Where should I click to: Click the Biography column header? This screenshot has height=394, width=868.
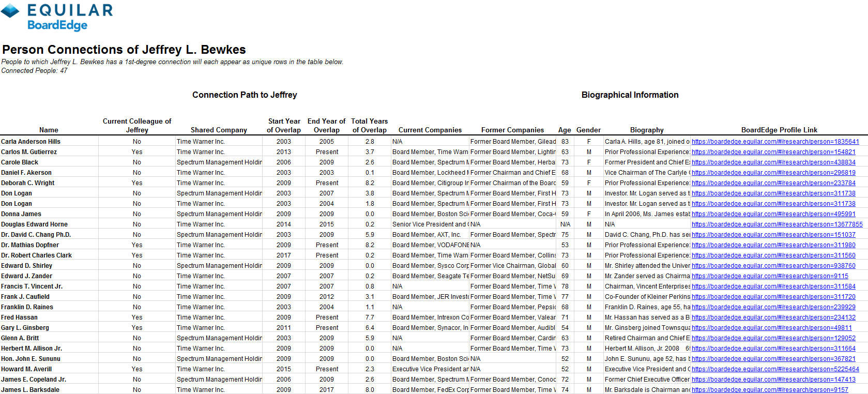(647, 130)
